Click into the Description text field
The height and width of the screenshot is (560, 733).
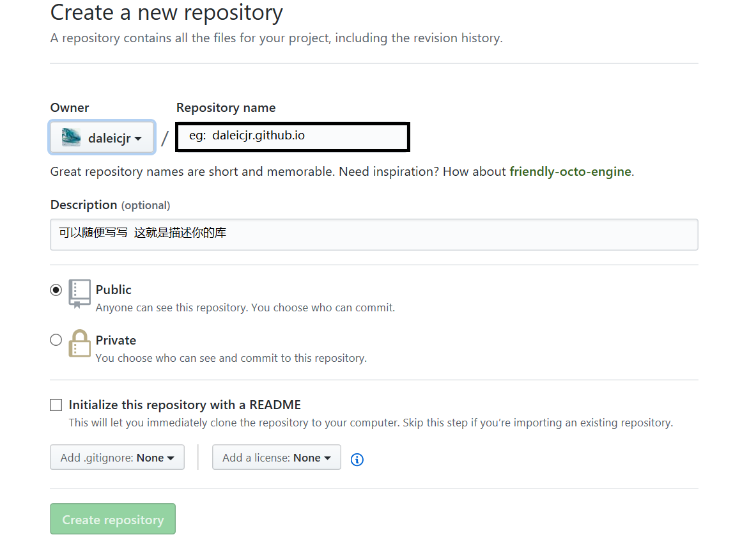click(x=374, y=234)
